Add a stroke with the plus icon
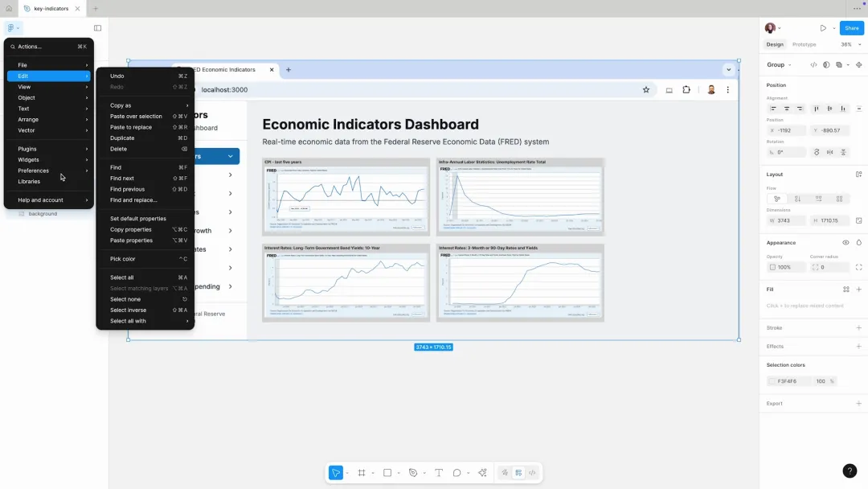The height and width of the screenshot is (489, 868). click(858, 328)
